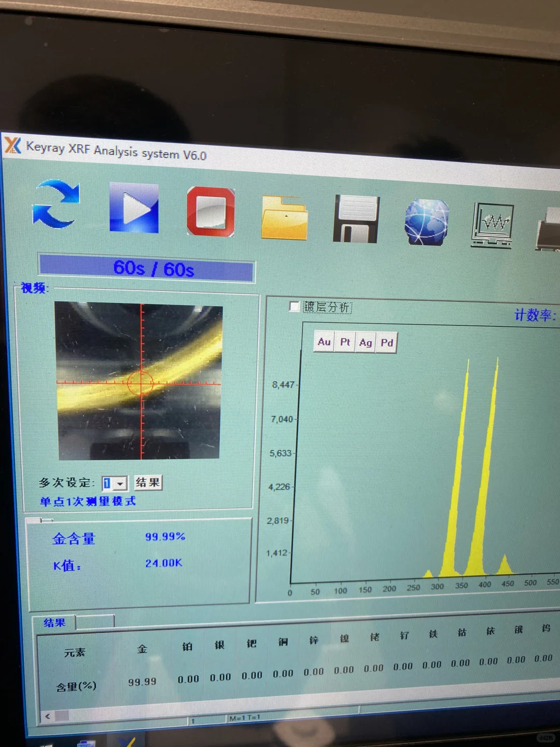Viewport: 560px width, 747px height.
Task: Click the 99.99% gold content value
Action: [x=165, y=536]
